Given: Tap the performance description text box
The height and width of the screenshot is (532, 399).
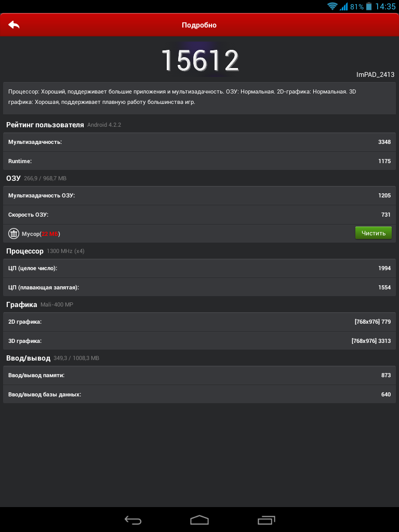Looking at the screenshot, I should click(x=199, y=98).
